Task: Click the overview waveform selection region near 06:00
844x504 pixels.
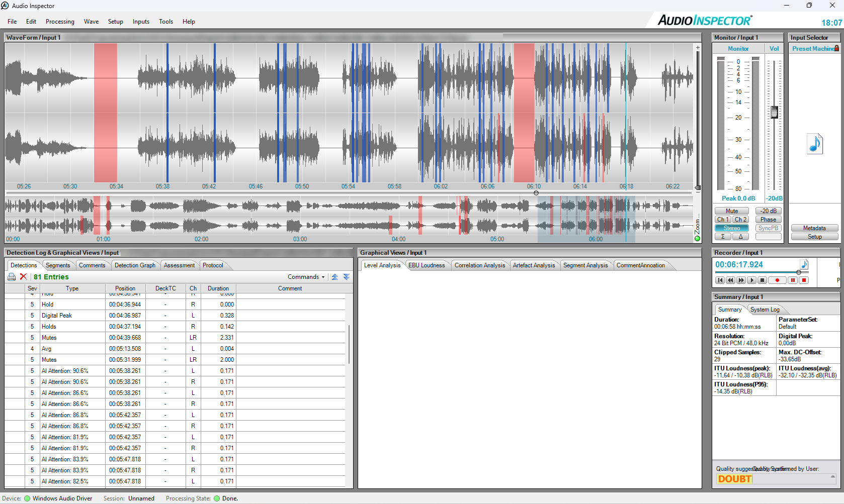Action: click(586, 219)
